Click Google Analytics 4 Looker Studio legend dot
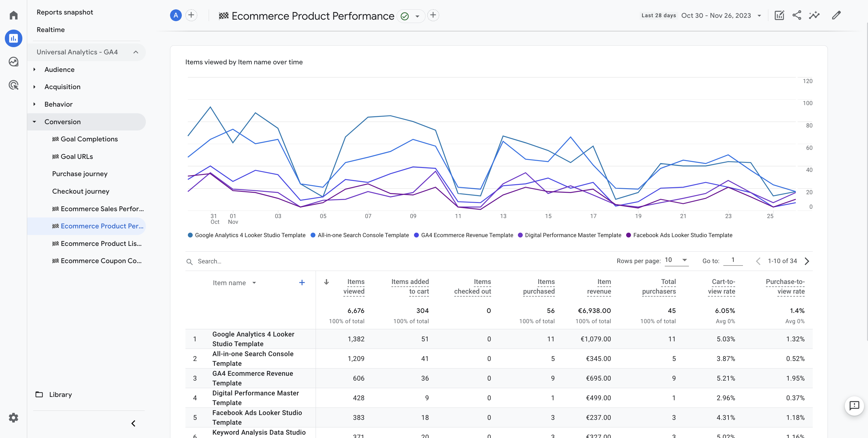 click(190, 235)
